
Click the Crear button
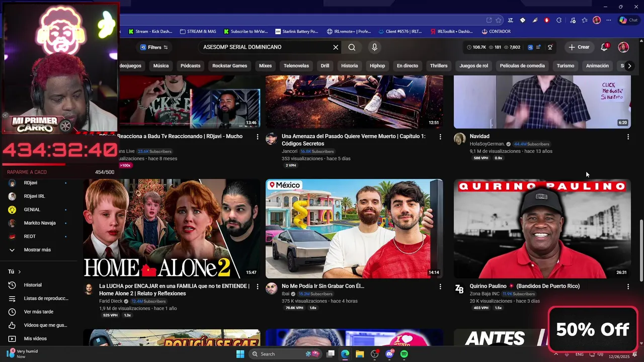pos(579,47)
